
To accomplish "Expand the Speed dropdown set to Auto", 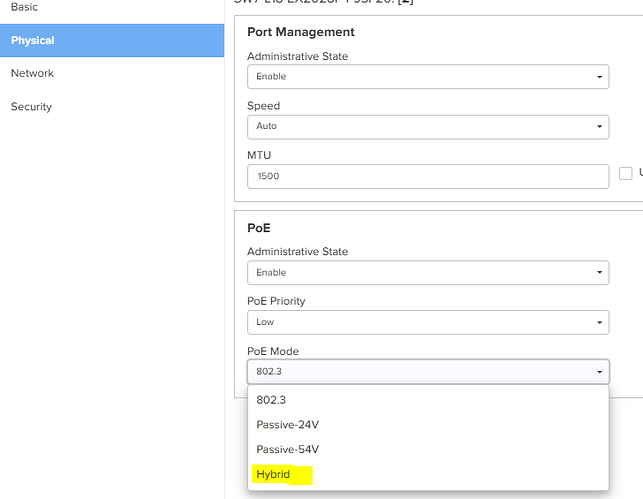I will coord(427,126).
